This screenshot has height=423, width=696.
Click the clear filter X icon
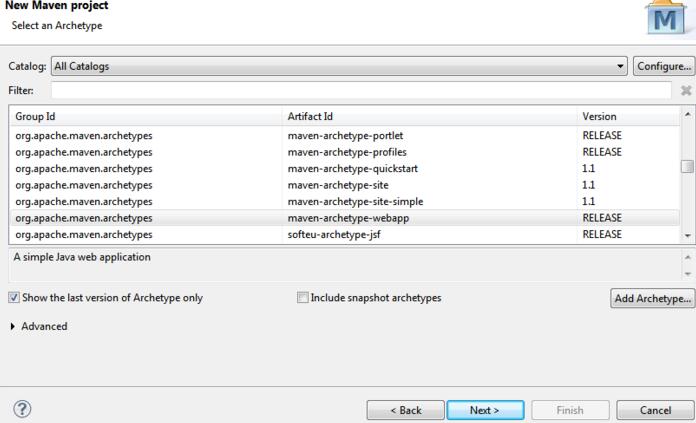pos(686,91)
